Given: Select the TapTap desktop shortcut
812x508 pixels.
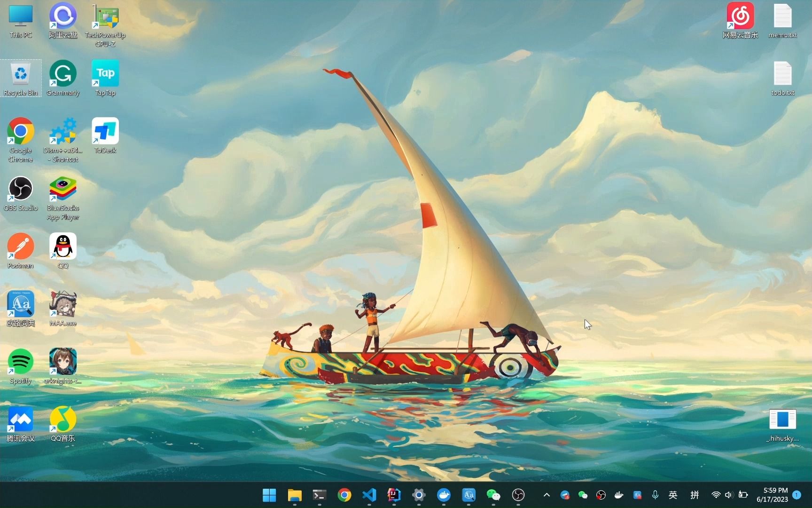Looking at the screenshot, I should coord(105,79).
